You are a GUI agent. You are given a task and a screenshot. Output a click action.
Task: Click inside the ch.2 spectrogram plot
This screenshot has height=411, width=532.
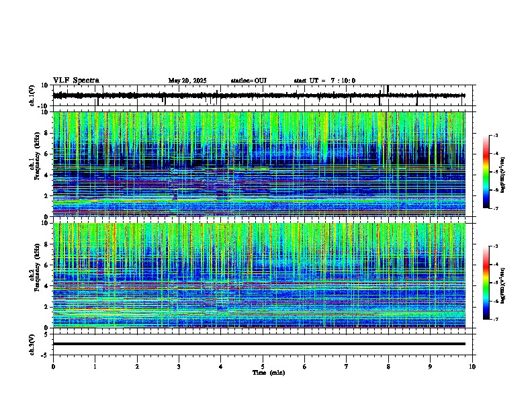[x=259, y=275]
